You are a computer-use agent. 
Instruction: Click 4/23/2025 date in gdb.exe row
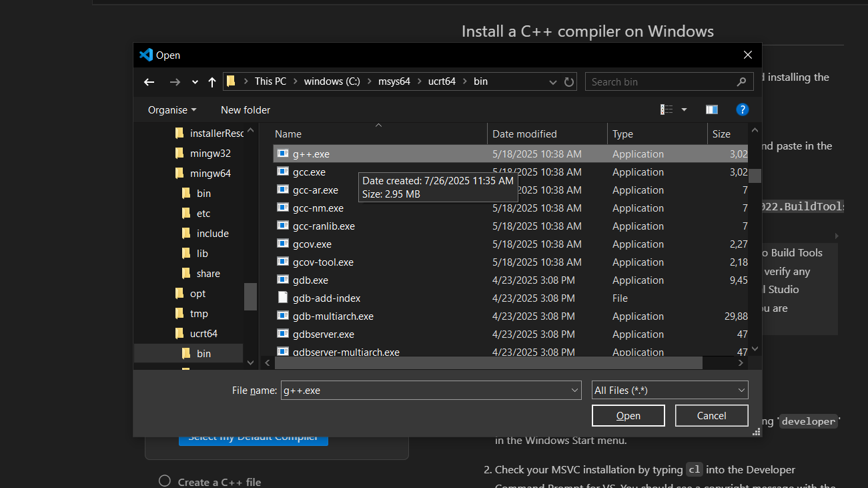click(x=533, y=280)
